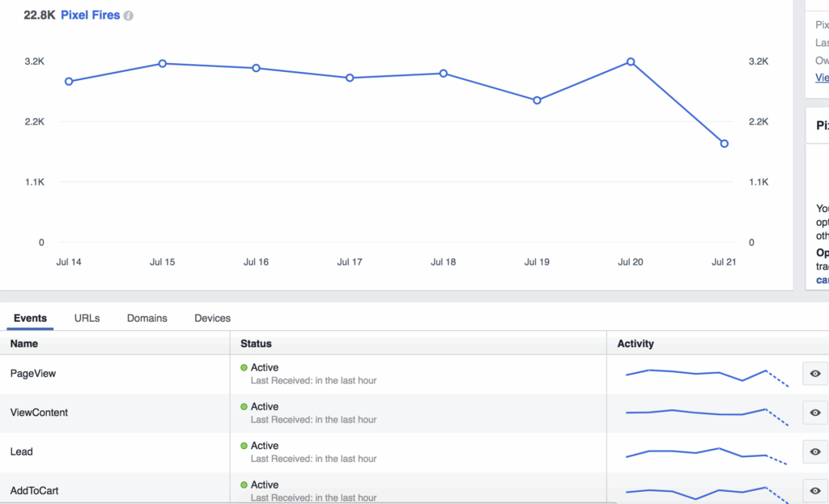This screenshot has height=504, width=829.
Task: Select the Jul 15 chart data point
Action: point(163,63)
